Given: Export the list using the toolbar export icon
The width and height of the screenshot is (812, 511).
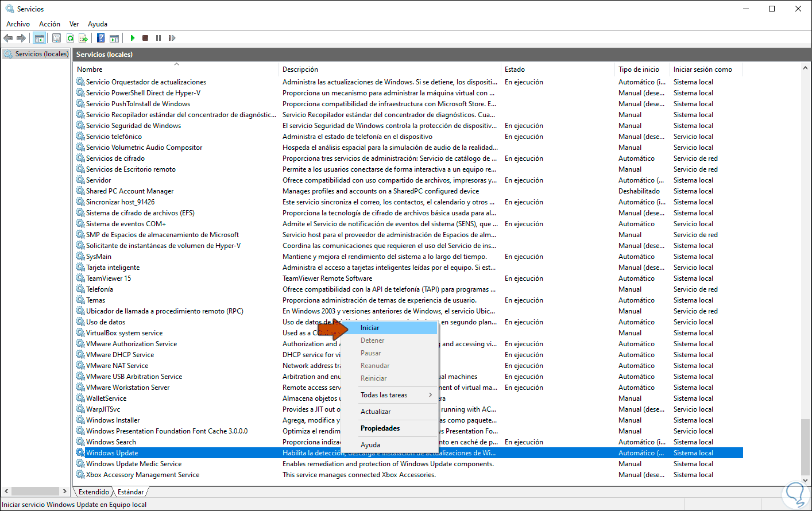Looking at the screenshot, I should pyautogui.click(x=83, y=38).
